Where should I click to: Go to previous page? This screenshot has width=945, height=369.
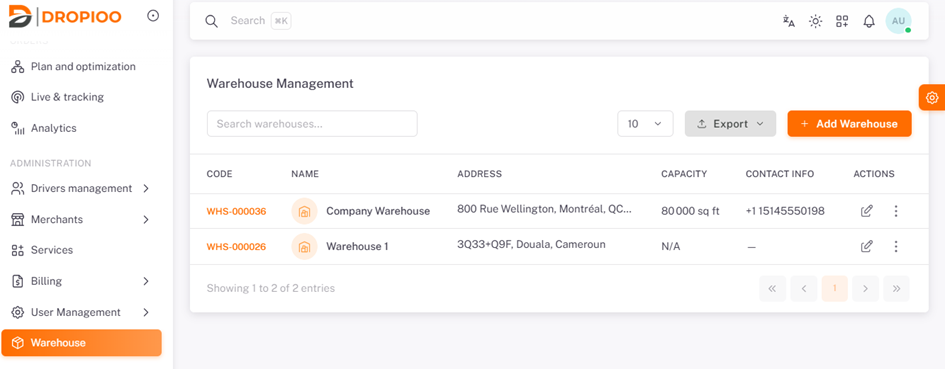803,289
